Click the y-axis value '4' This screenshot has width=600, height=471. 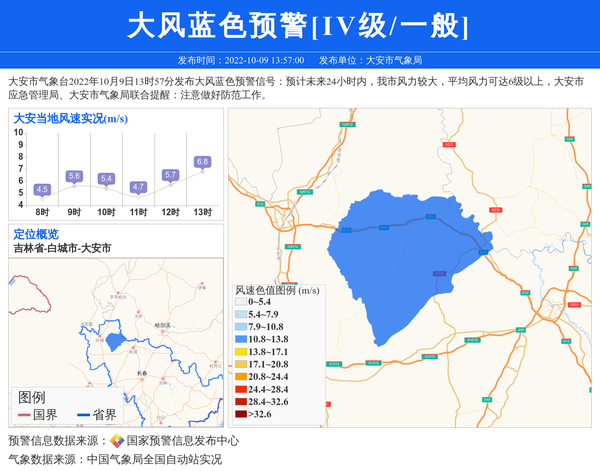click(x=21, y=205)
